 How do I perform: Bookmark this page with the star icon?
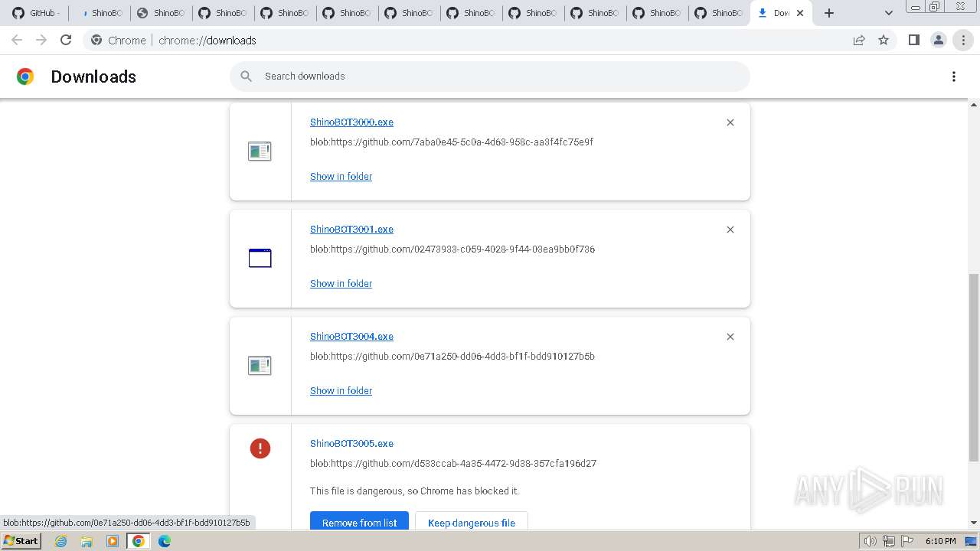tap(884, 41)
